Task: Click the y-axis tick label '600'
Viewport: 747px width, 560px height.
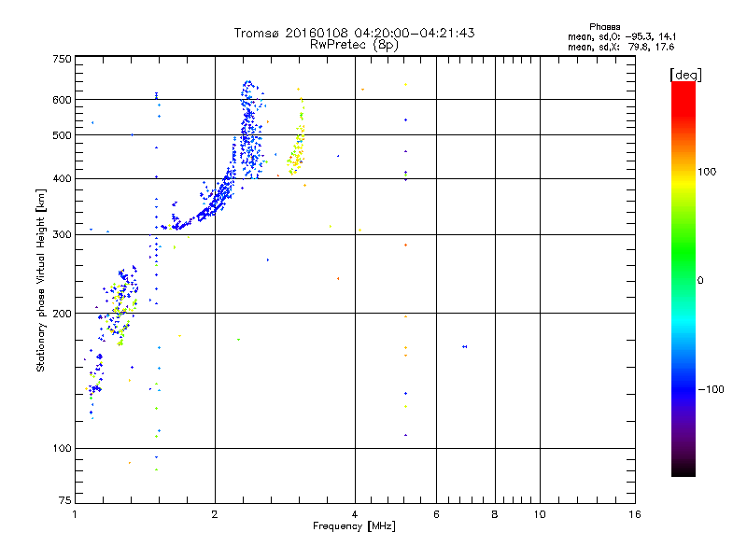Action: (x=62, y=100)
